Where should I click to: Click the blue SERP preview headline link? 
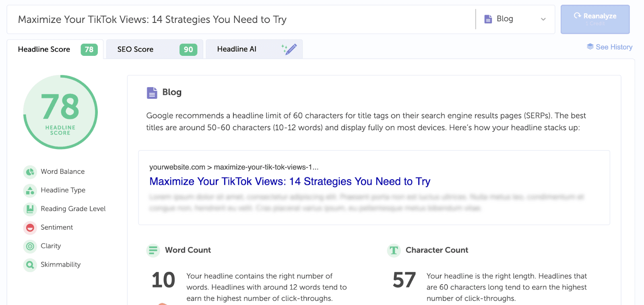[290, 182]
